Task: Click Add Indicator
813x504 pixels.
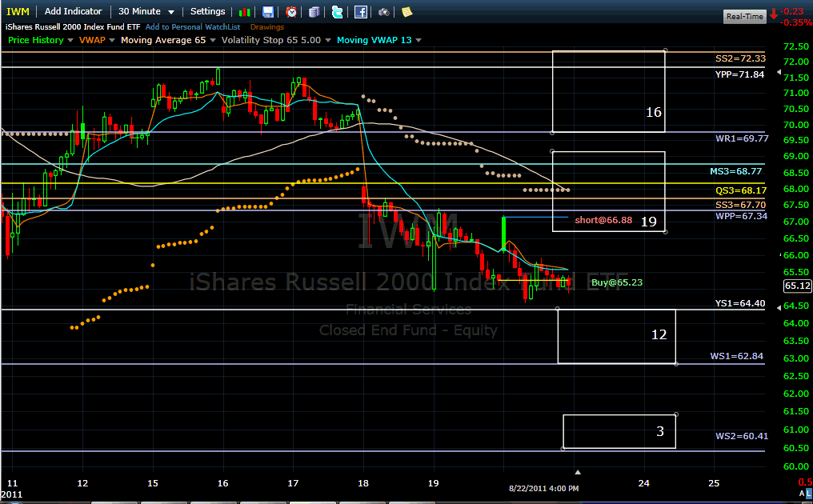Action: coord(73,11)
